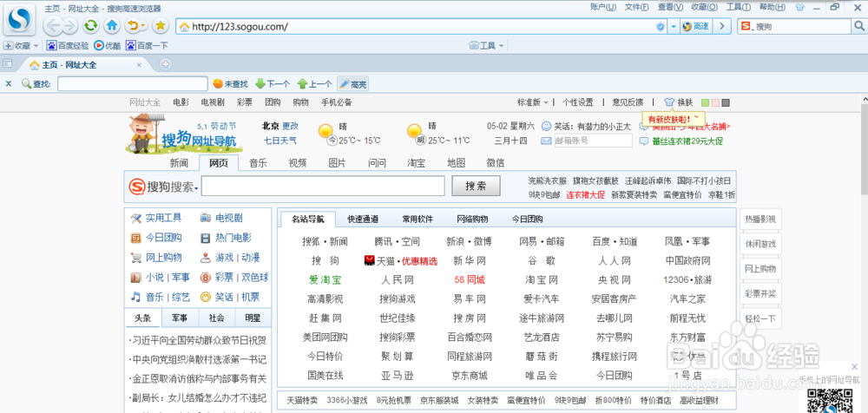Image resolution: width=868 pixels, height=413 pixels.
Task: Click the 搜索 button
Action: (x=476, y=187)
